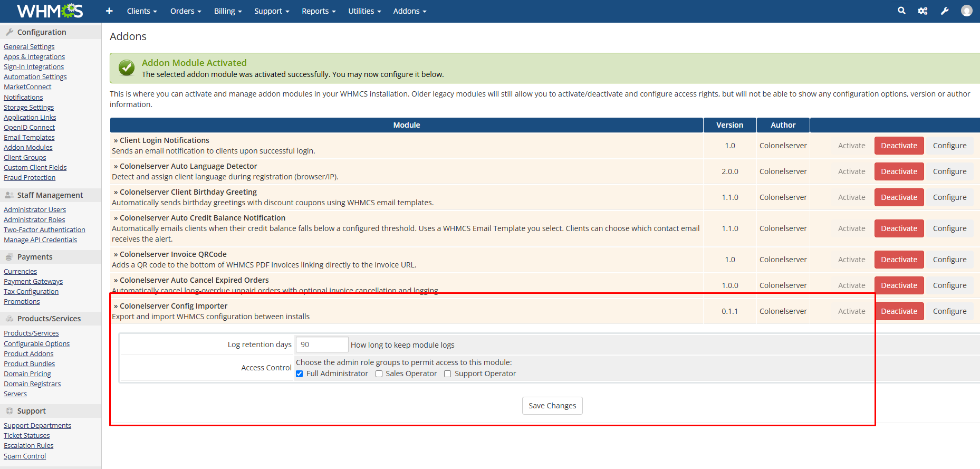Expand the Reports dropdown menu

pos(318,11)
